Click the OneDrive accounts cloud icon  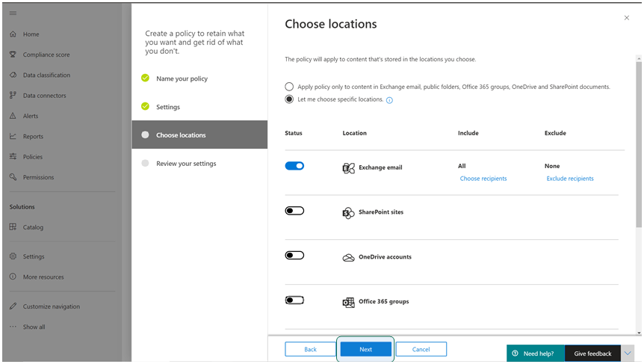(348, 257)
